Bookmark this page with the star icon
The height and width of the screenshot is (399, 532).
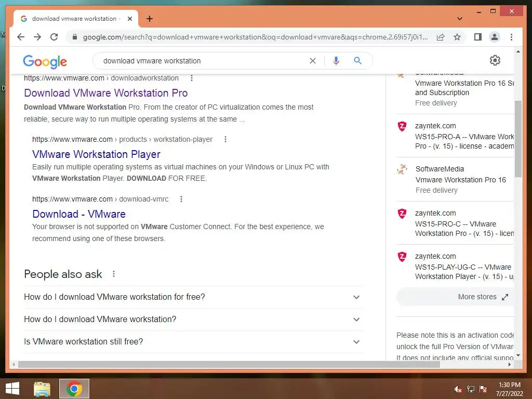click(457, 37)
